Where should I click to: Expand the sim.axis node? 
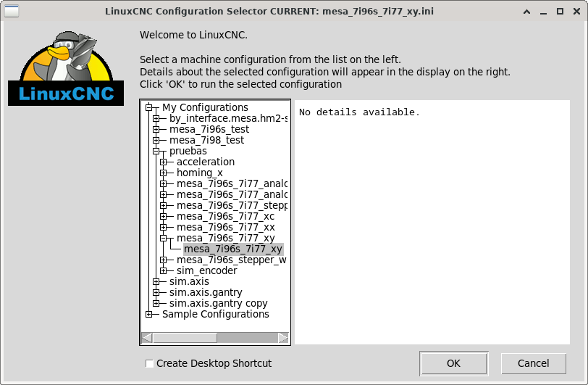156,282
